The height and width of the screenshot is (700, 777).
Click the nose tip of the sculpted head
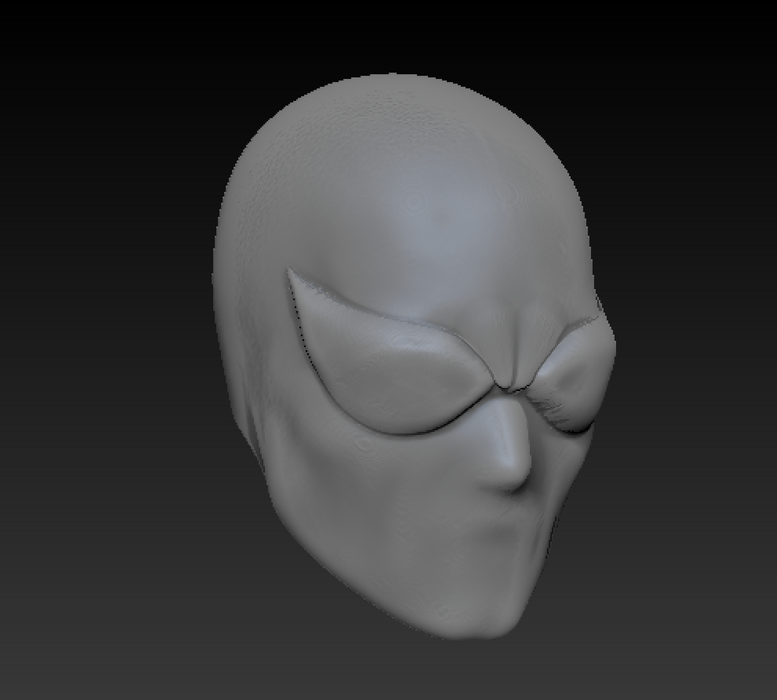[x=512, y=473]
